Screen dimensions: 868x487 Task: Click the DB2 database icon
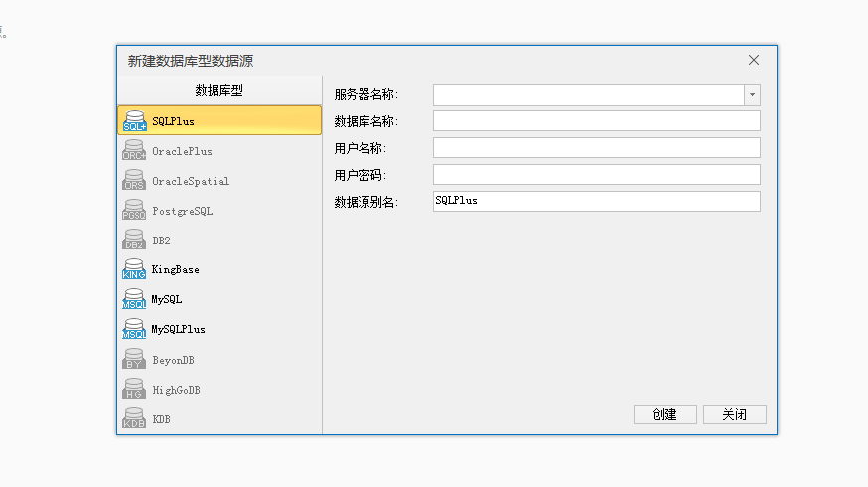click(134, 241)
